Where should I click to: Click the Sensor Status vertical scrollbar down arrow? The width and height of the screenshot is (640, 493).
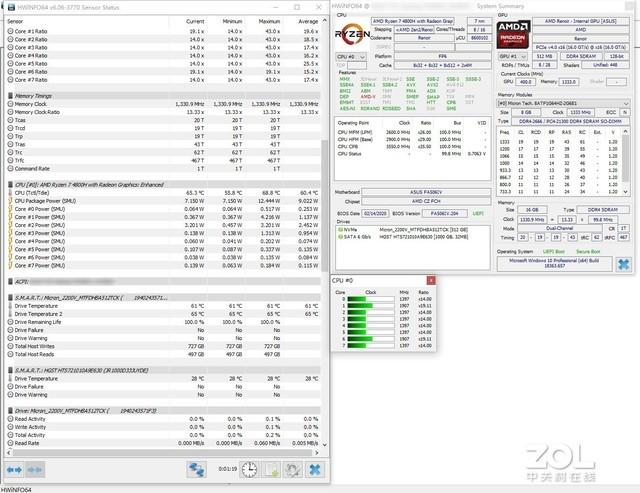click(x=325, y=444)
